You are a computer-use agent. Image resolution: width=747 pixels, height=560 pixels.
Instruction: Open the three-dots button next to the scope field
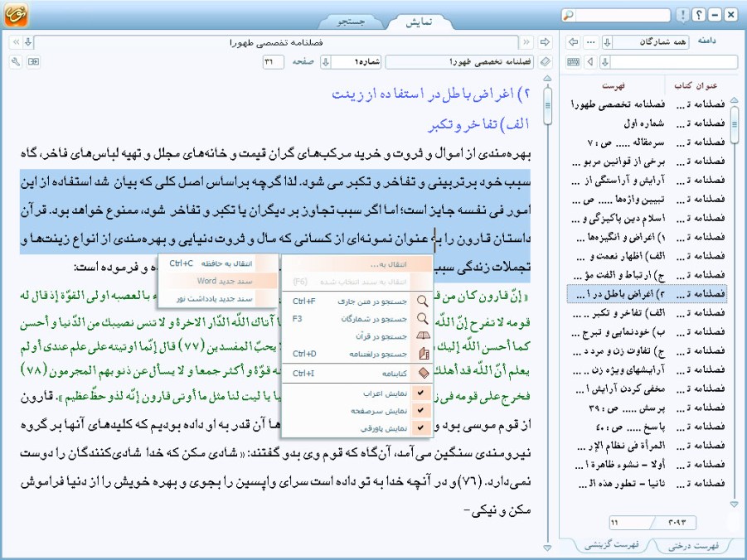tap(591, 42)
